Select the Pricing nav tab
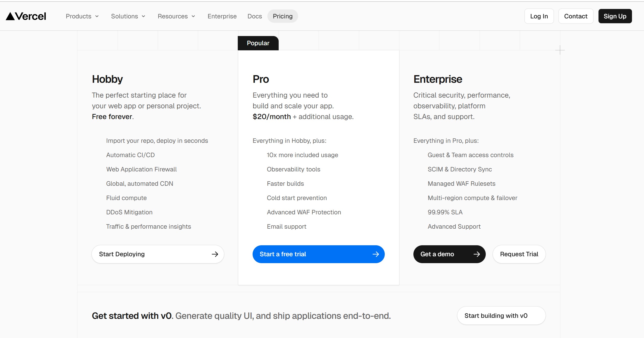This screenshot has width=644, height=338. (x=283, y=16)
